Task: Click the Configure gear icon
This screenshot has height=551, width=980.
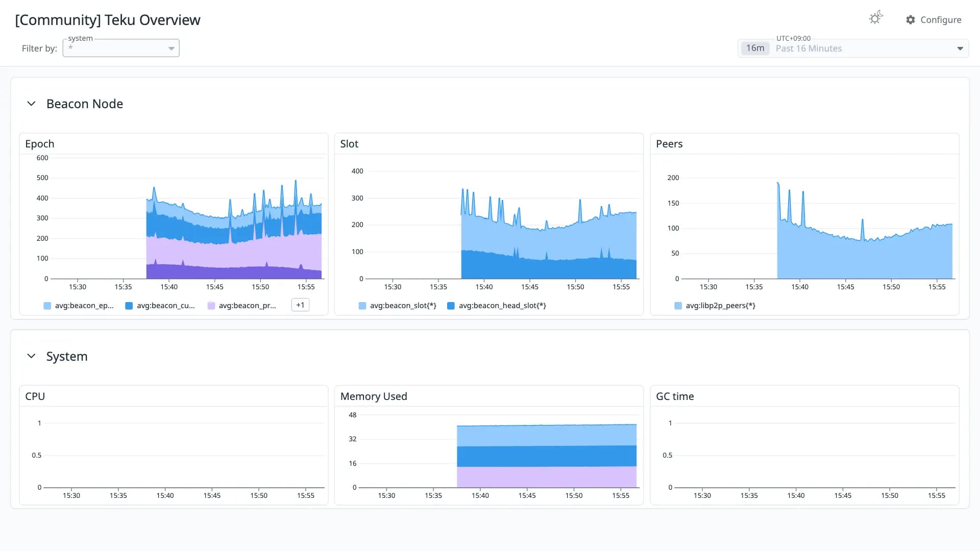Action: tap(911, 20)
